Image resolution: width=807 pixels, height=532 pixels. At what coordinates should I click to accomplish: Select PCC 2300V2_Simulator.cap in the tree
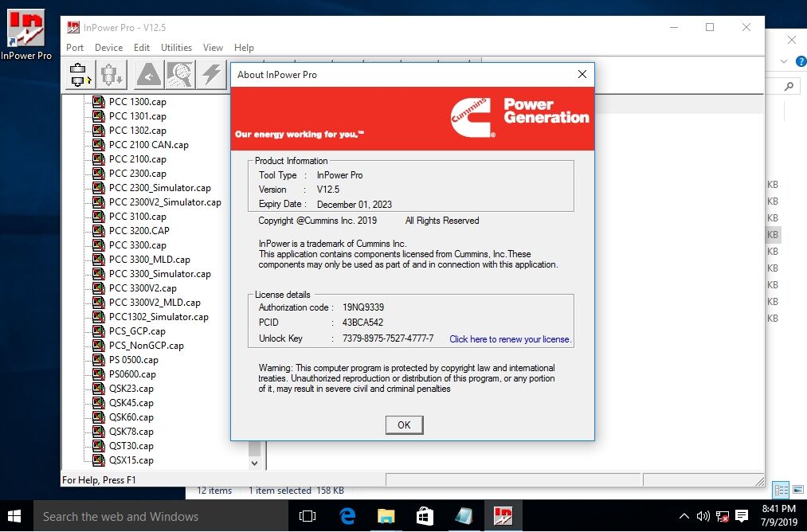(x=165, y=202)
